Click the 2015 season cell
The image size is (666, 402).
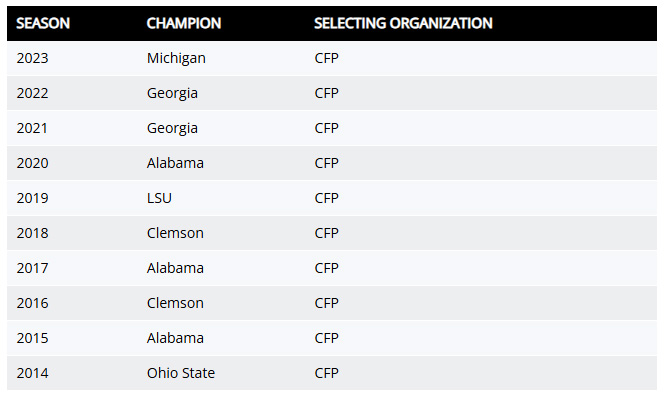click(32, 338)
